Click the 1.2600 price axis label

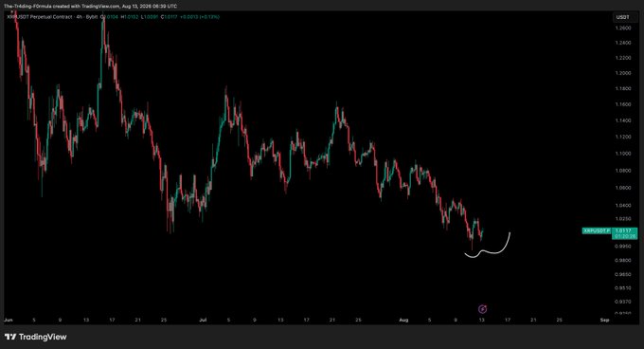coord(623,28)
